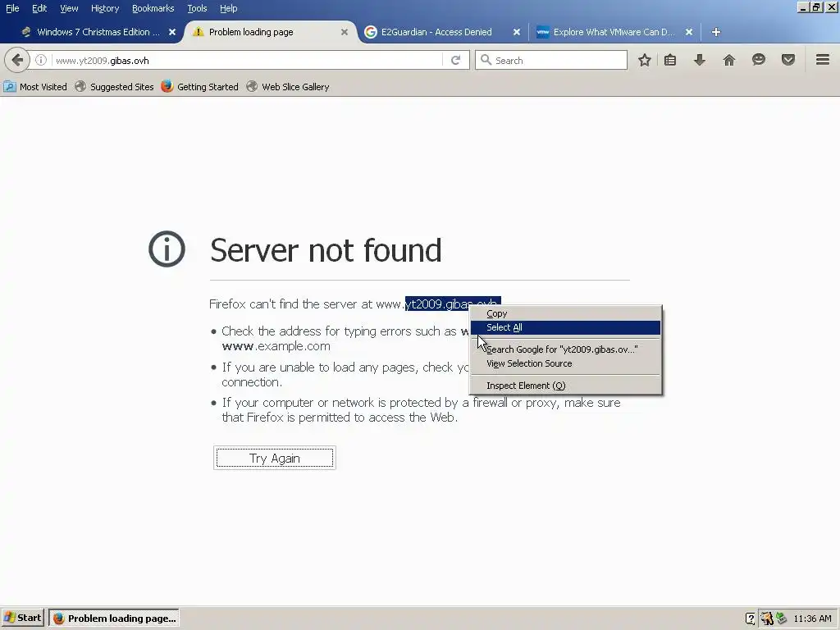This screenshot has width=840, height=630.
Task: Open Most Visited bookmarks folder
Action: point(35,87)
